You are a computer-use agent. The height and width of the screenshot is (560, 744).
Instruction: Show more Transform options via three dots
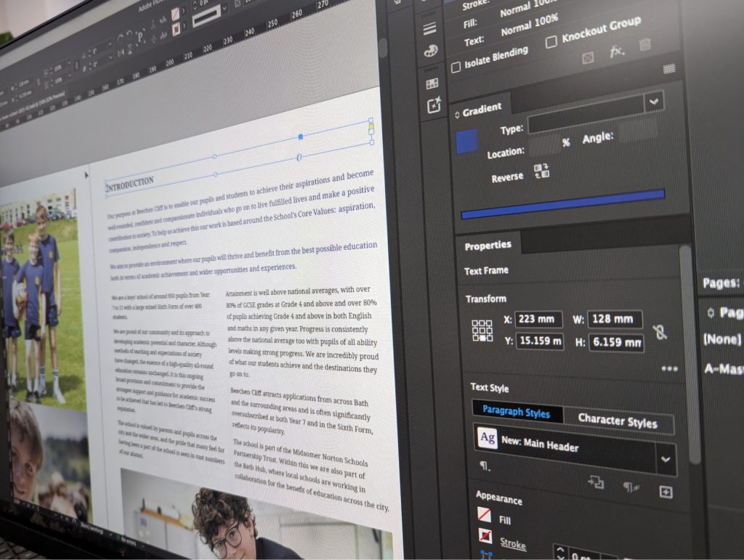[669, 369]
